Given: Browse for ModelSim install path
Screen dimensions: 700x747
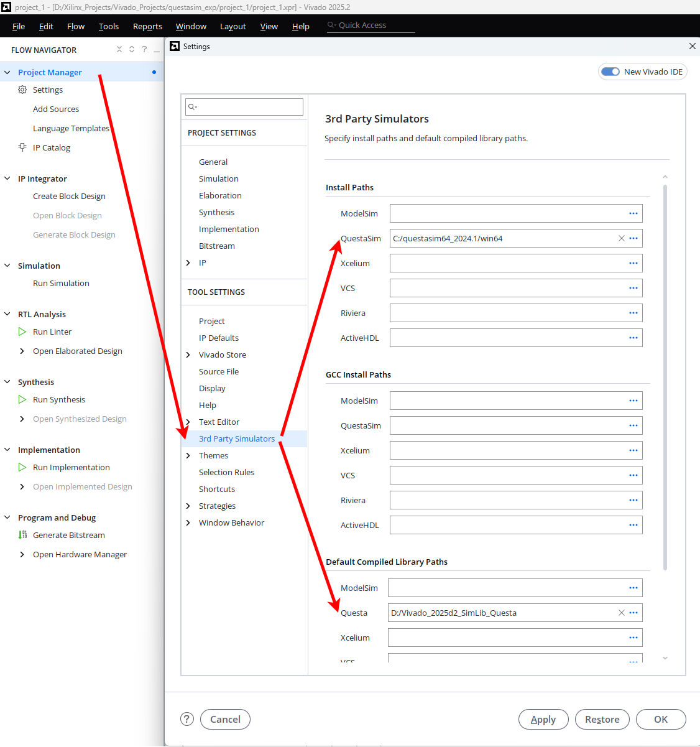Looking at the screenshot, I should [x=633, y=213].
